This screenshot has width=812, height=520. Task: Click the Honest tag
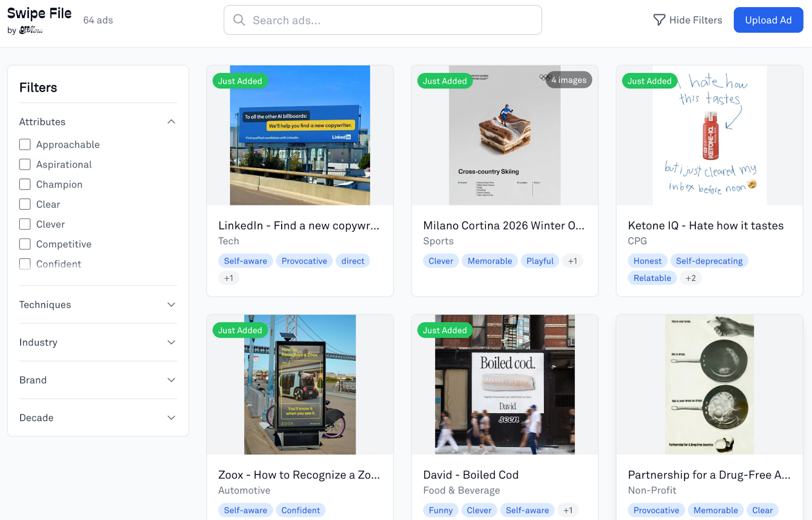[648, 261]
